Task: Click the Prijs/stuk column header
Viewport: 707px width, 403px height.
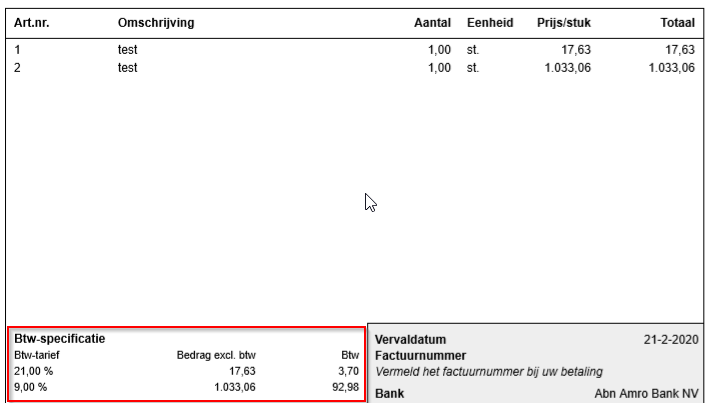Action: (564, 23)
